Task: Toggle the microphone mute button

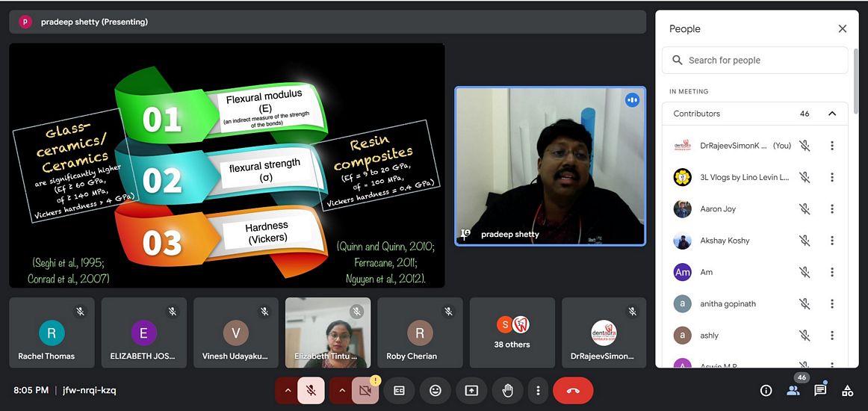Action: pyautogui.click(x=311, y=391)
